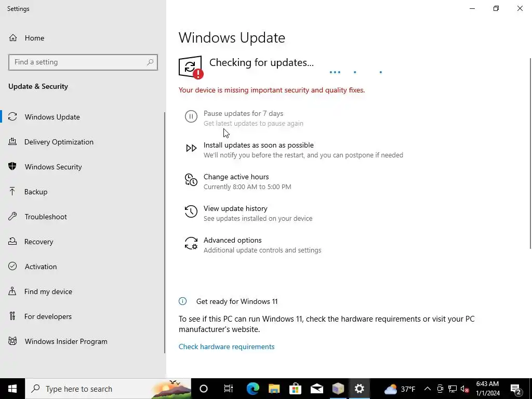Open Advanced options for updates

pos(232,240)
